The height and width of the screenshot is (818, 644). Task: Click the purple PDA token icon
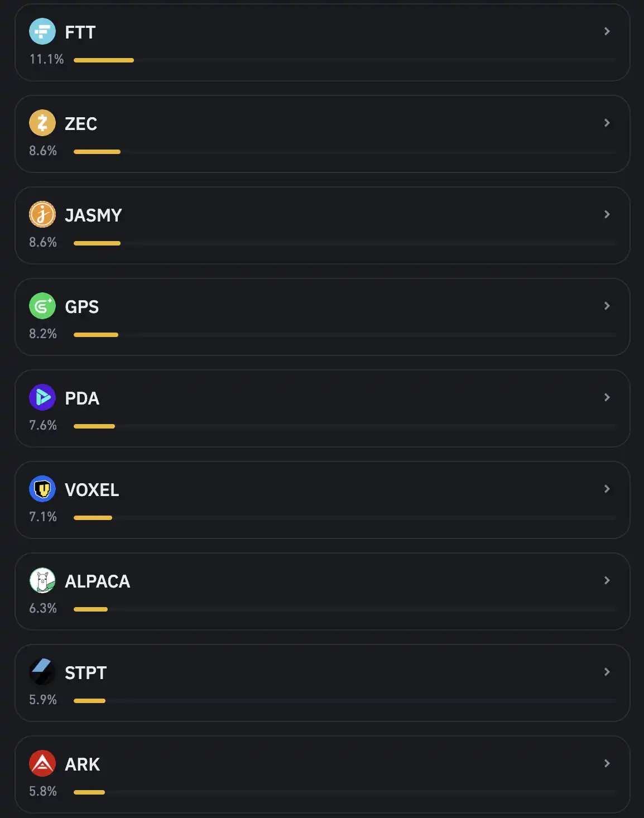pyautogui.click(x=42, y=398)
